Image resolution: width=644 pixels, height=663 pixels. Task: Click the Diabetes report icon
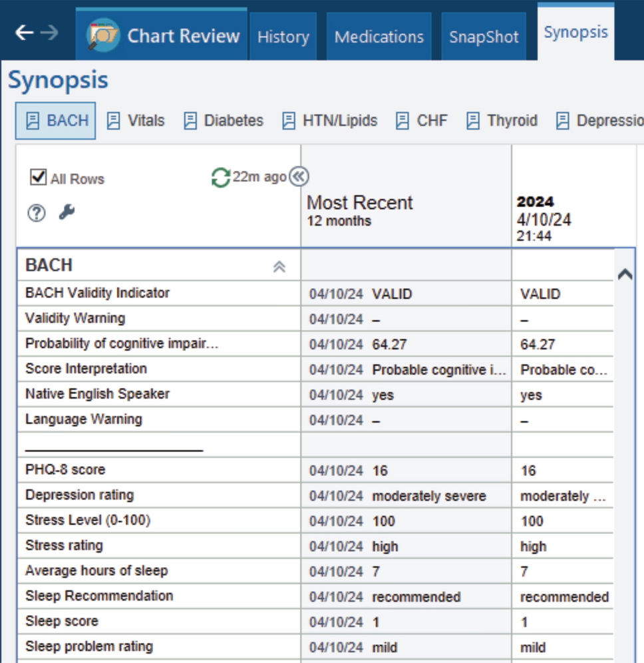click(x=191, y=121)
